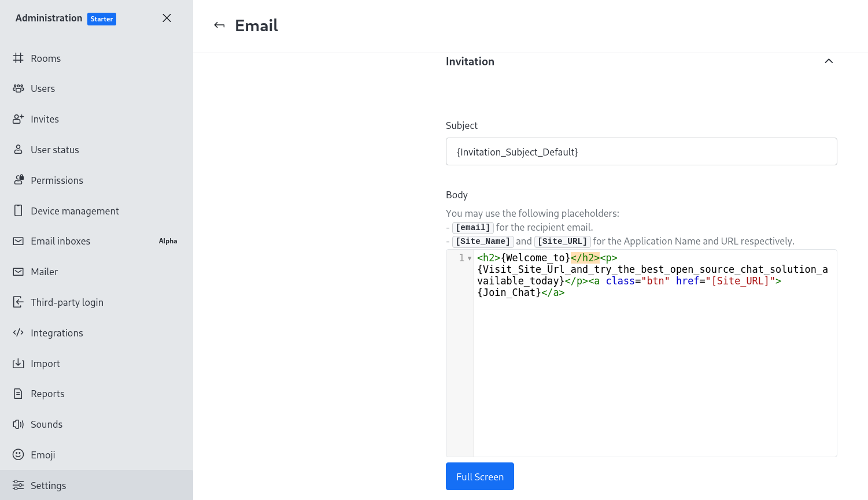Click the [Site_Name] placeholder tag

point(483,242)
